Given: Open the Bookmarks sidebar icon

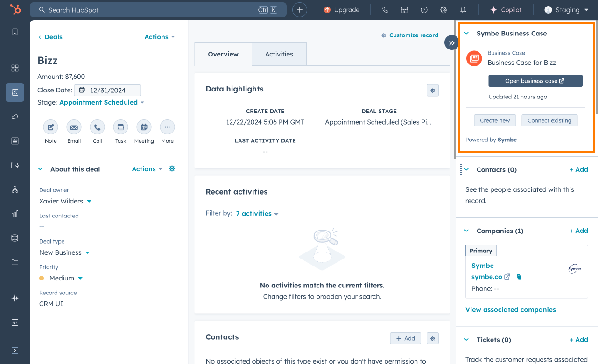Looking at the screenshot, I should tap(15, 32).
